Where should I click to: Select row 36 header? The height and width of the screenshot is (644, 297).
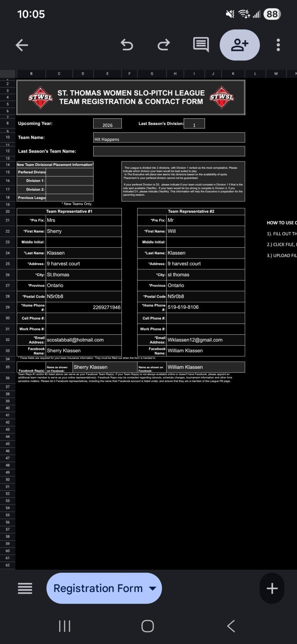coord(8,378)
